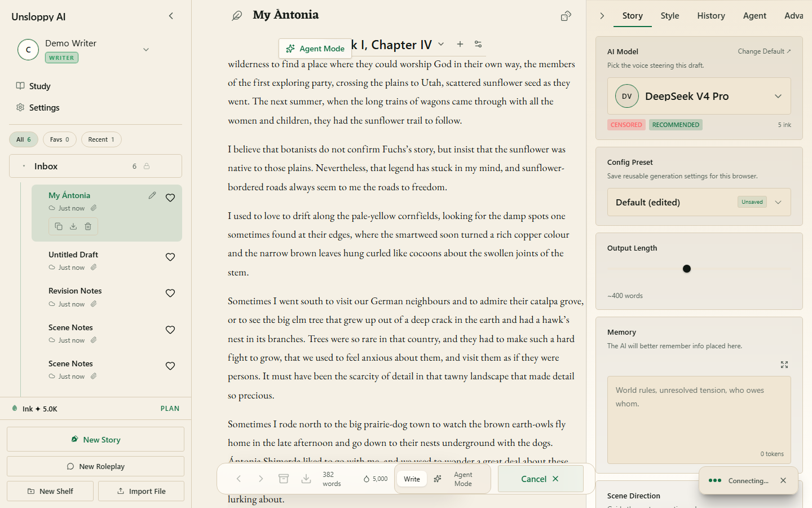
Task: Rename My Ántonia with the pencil icon
Action: [x=152, y=195]
